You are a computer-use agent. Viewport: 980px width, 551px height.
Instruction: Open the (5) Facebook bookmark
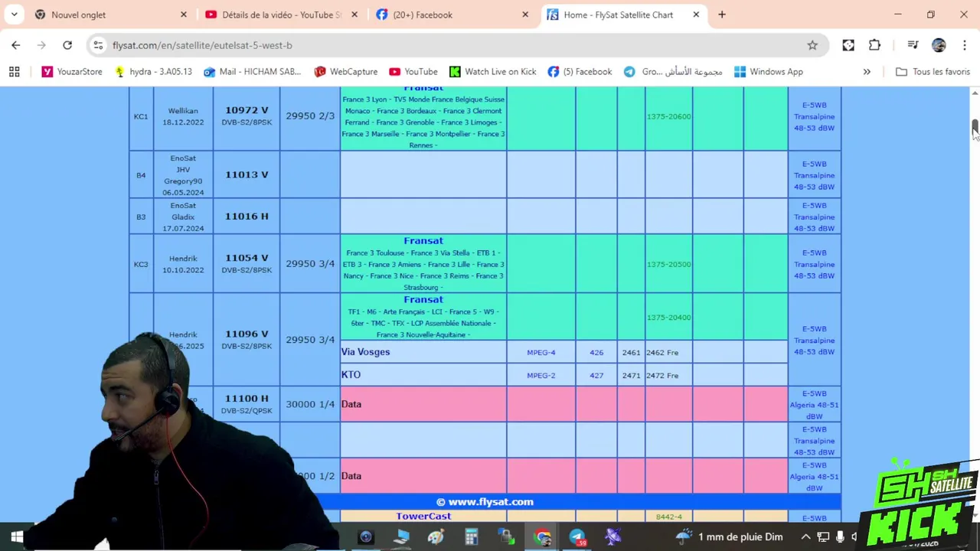[x=580, y=72]
